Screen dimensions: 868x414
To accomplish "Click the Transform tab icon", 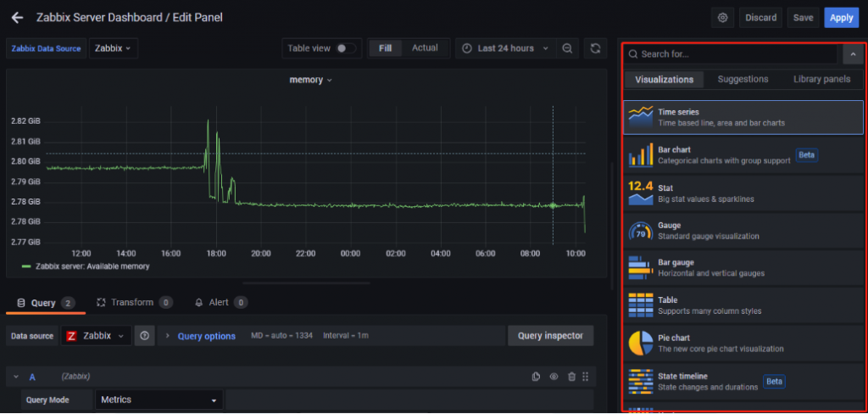I will coord(101,303).
